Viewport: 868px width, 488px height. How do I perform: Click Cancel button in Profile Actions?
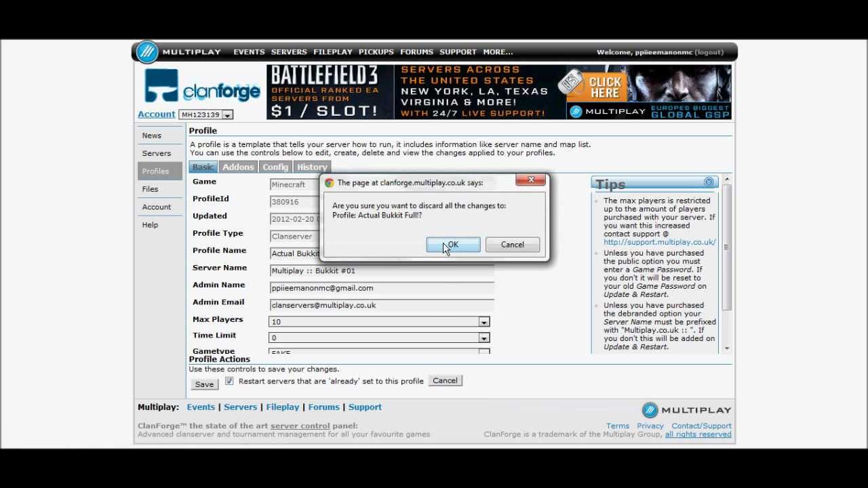coord(446,381)
